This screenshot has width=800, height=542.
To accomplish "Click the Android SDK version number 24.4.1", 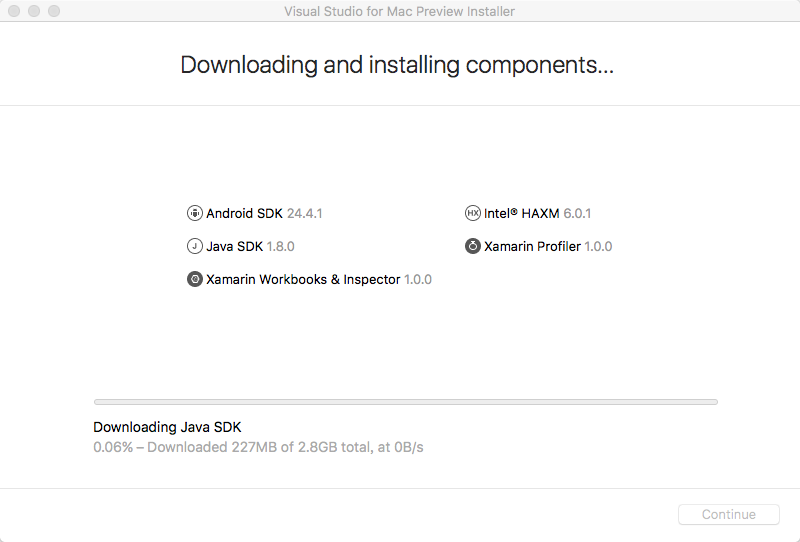I will 305,213.
